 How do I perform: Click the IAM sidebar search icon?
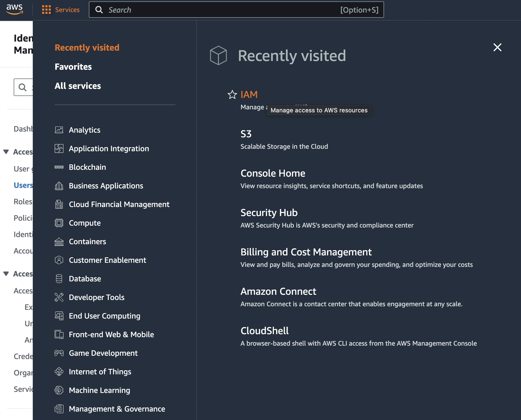[22, 87]
